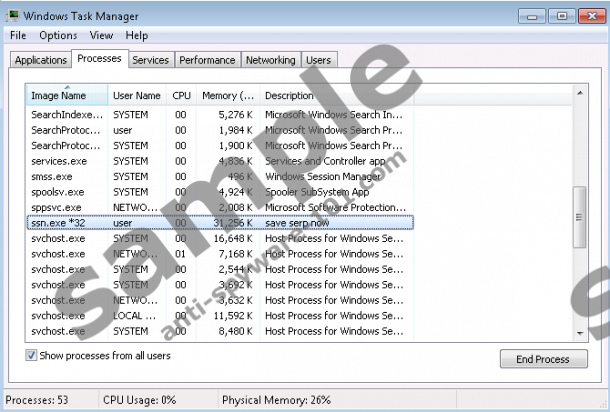Image resolution: width=610 pixels, height=412 pixels.
Task: Sort by User Name column header
Action: [x=137, y=96]
